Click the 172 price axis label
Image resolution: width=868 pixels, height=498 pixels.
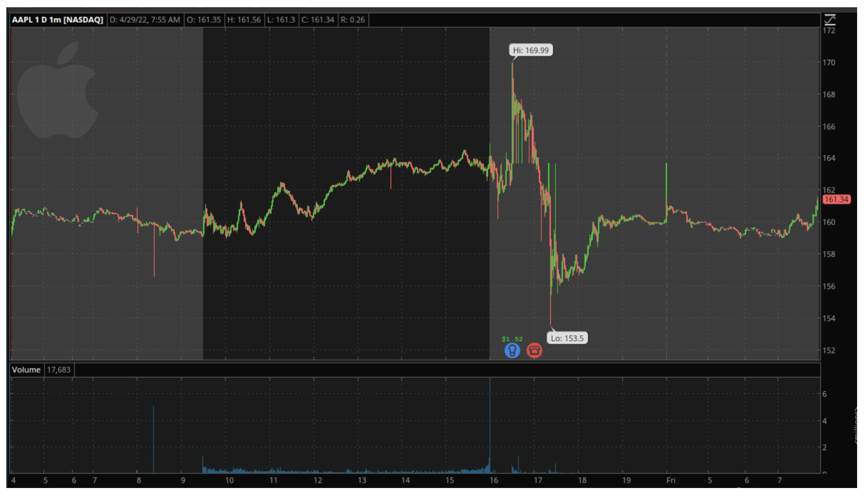point(829,30)
